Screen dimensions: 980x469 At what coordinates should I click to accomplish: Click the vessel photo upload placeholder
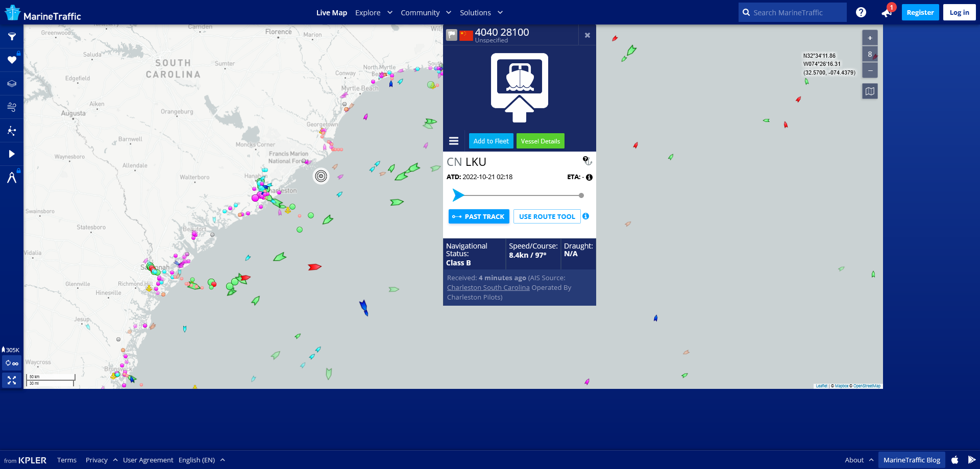[520, 88]
